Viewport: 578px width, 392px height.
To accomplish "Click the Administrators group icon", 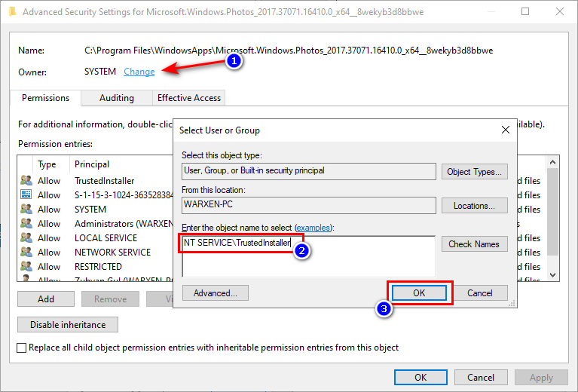I will click(26, 224).
